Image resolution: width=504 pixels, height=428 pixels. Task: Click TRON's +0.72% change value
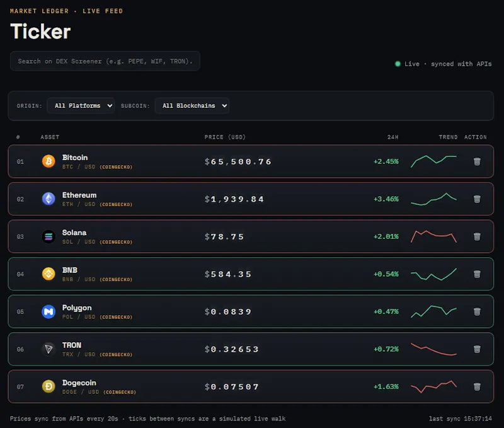tap(386, 349)
